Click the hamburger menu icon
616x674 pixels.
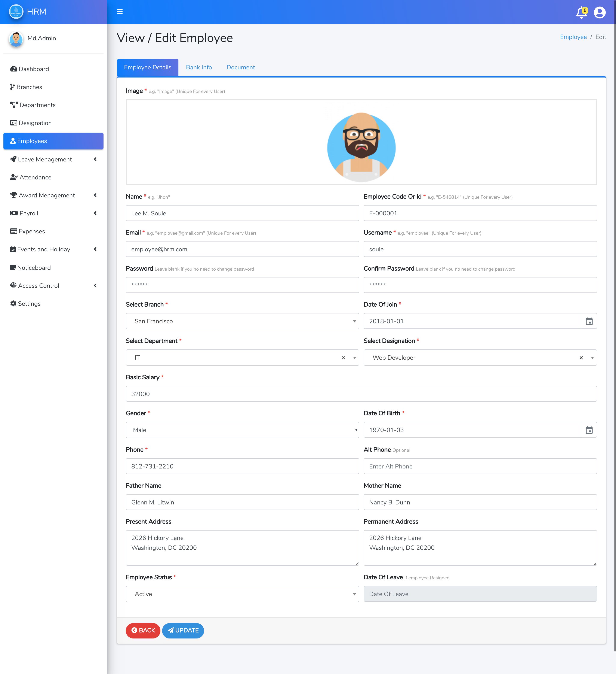pyautogui.click(x=120, y=12)
